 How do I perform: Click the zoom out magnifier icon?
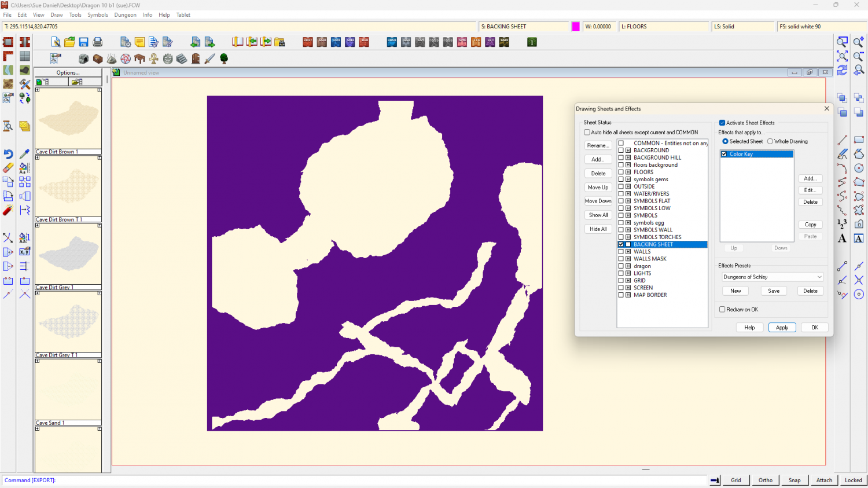point(859,56)
